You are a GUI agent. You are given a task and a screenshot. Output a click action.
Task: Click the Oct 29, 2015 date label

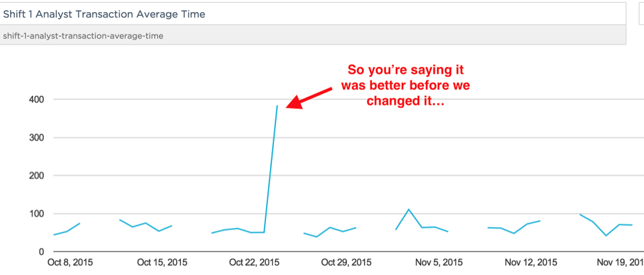pyautogui.click(x=346, y=263)
